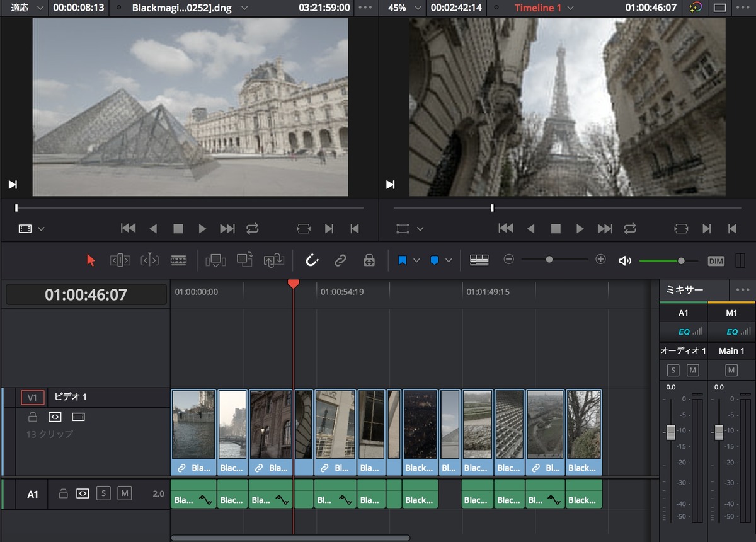Viewport: 756px width, 542px height.
Task: Open the Timeline View Options icon
Action: (479, 260)
